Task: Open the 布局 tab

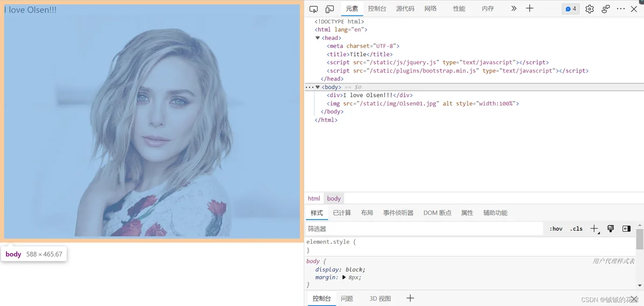Action: (x=367, y=213)
